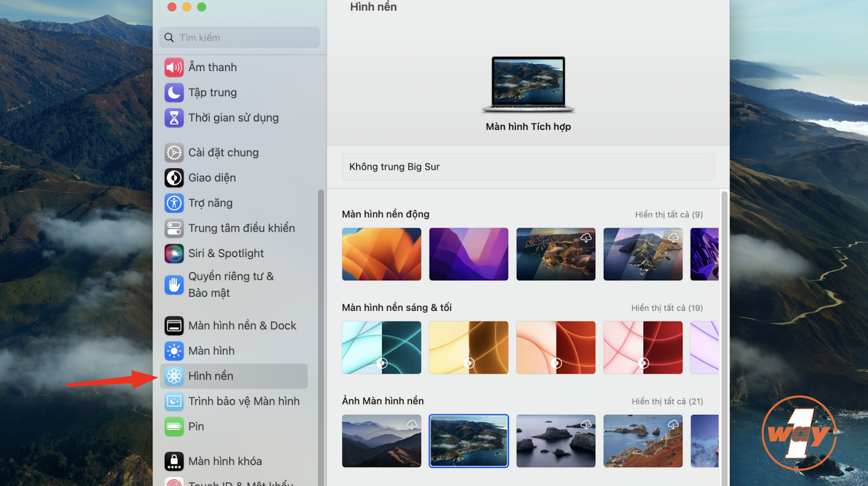This screenshot has width=868, height=486.
Task: Select the orange-red light & dark wallpaper
Action: pyautogui.click(x=556, y=348)
